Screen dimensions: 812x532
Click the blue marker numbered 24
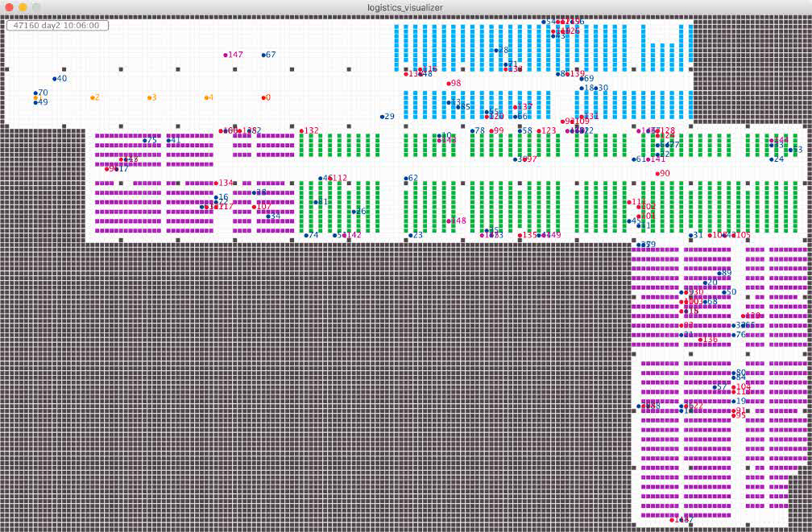(771, 159)
